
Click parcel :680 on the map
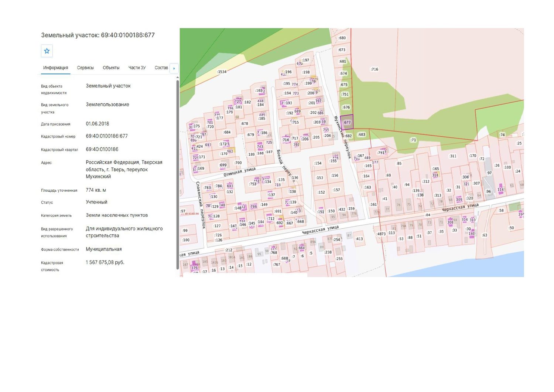point(342,38)
